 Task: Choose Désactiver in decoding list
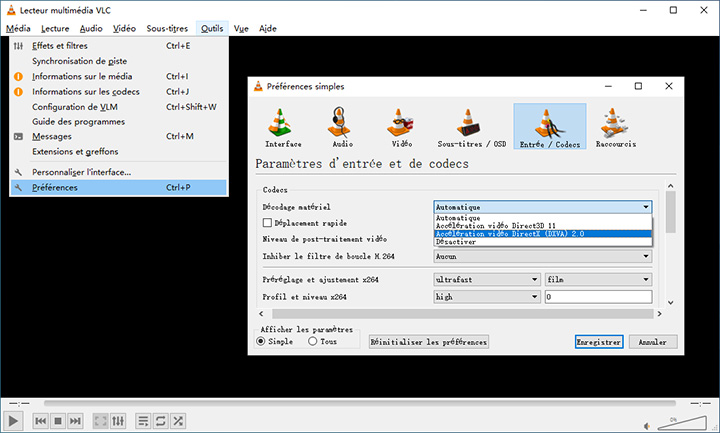pos(542,242)
